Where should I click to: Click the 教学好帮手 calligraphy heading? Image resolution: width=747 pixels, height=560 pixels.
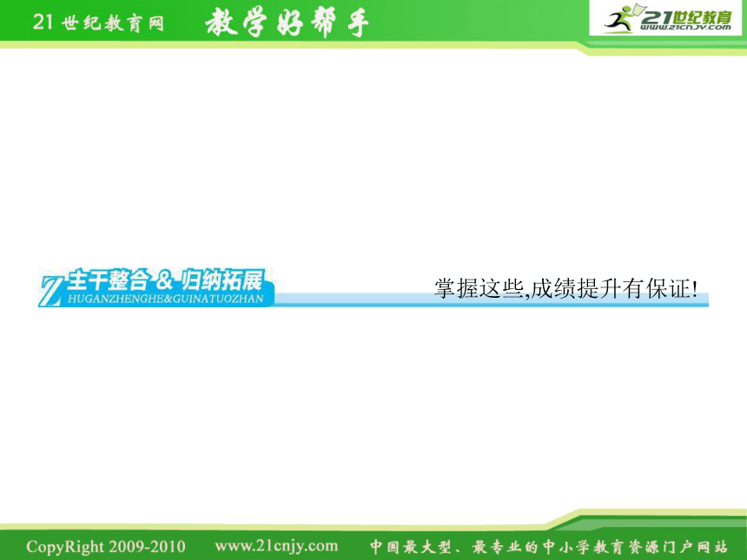(288, 23)
